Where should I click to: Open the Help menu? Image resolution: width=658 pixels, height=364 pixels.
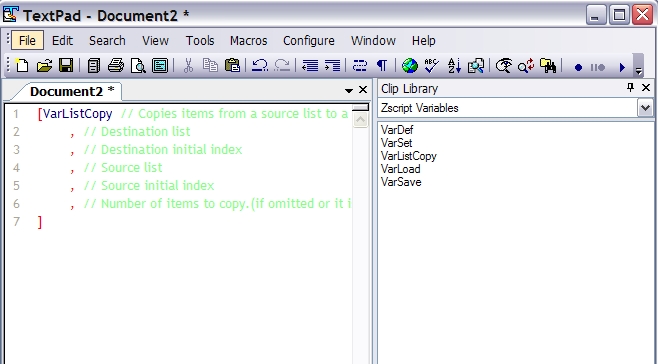tap(423, 41)
